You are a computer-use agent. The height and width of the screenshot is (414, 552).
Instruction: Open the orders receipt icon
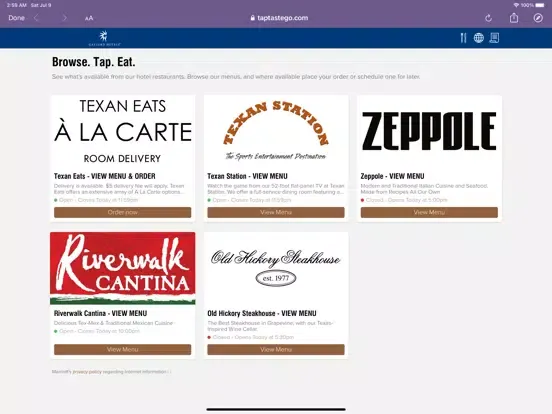click(494, 38)
